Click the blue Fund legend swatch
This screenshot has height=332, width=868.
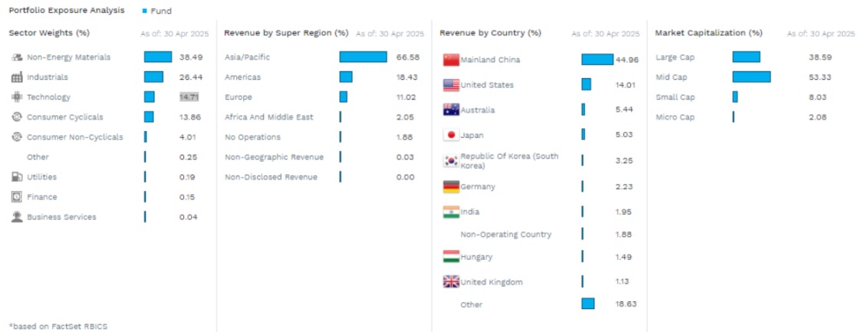(x=146, y=12)
